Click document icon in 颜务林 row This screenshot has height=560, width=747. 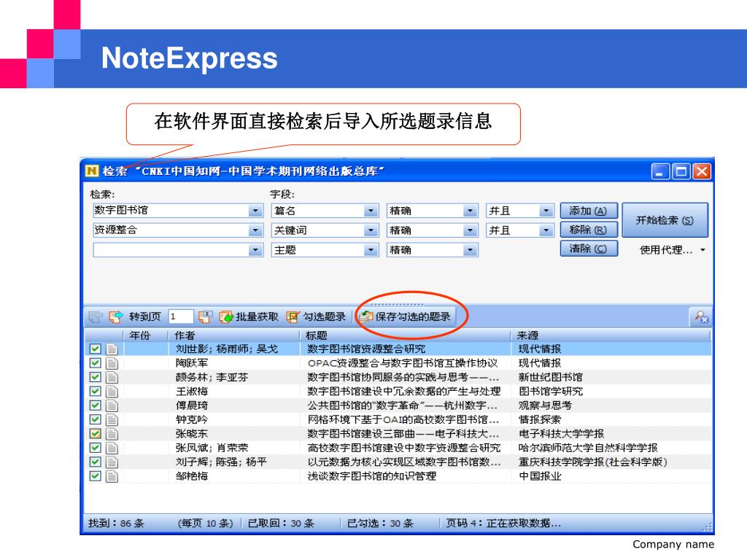click(x=112, y=378)
